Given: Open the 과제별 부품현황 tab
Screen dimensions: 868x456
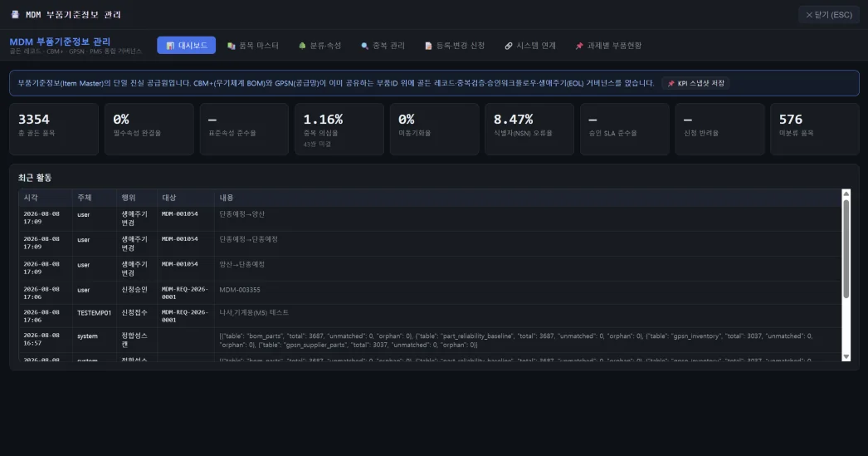Looking at the screenshot, I should click(x=608, y=46).
